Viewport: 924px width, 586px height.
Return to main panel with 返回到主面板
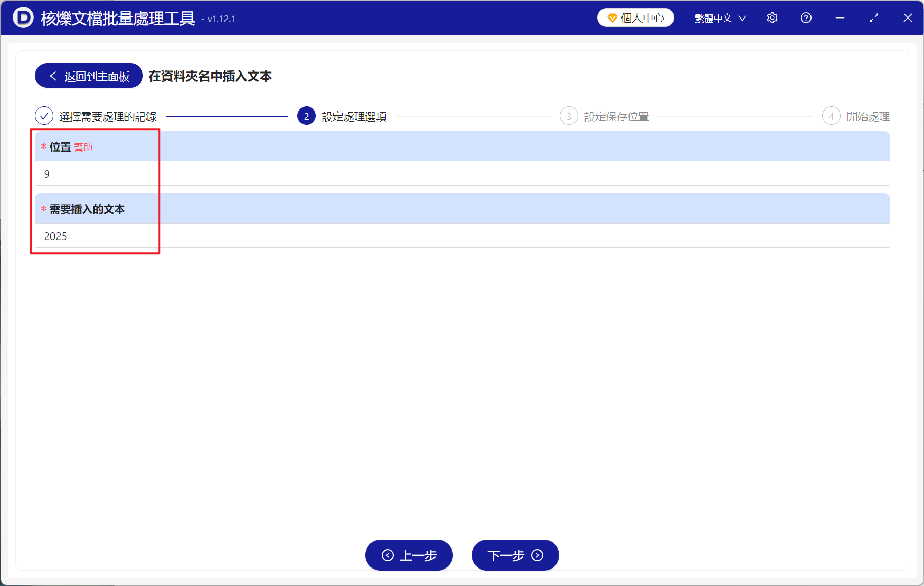88,75
